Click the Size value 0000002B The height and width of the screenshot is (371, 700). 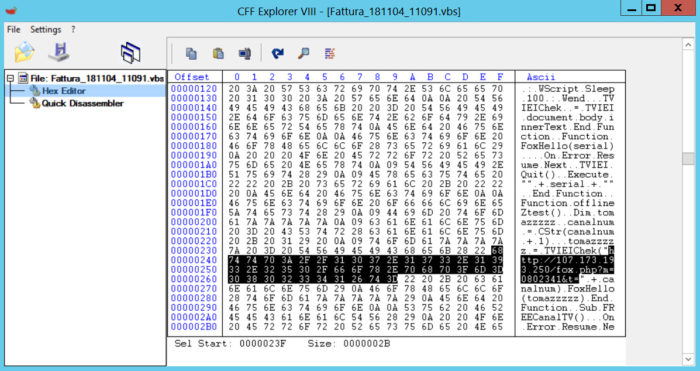(x=367, y=344)
